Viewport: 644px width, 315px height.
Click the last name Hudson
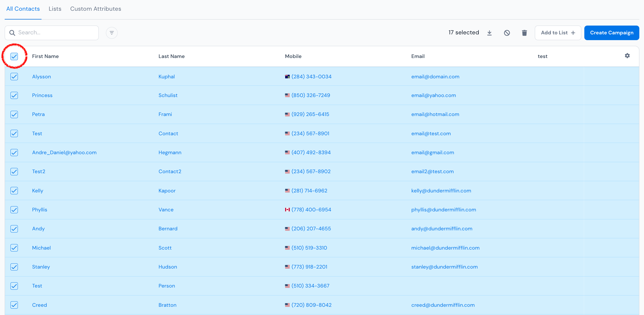click(168, 267)
